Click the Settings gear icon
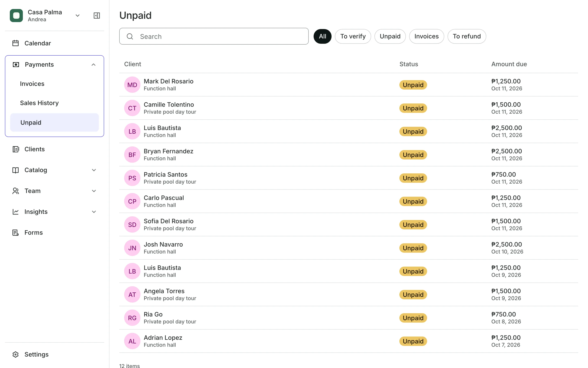 [x=16, y=354]
